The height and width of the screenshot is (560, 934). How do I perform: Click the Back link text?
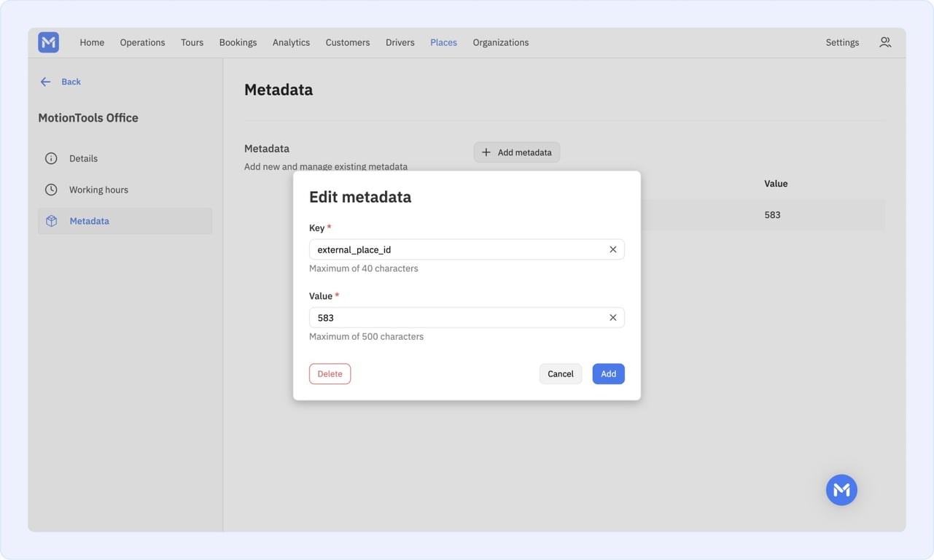tap(71, 82)
